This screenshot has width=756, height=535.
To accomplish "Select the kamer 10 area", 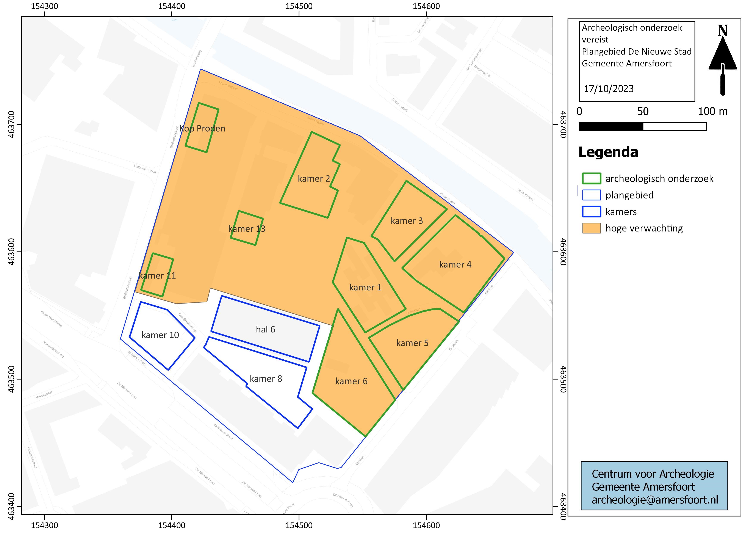I will pos(160,335).
